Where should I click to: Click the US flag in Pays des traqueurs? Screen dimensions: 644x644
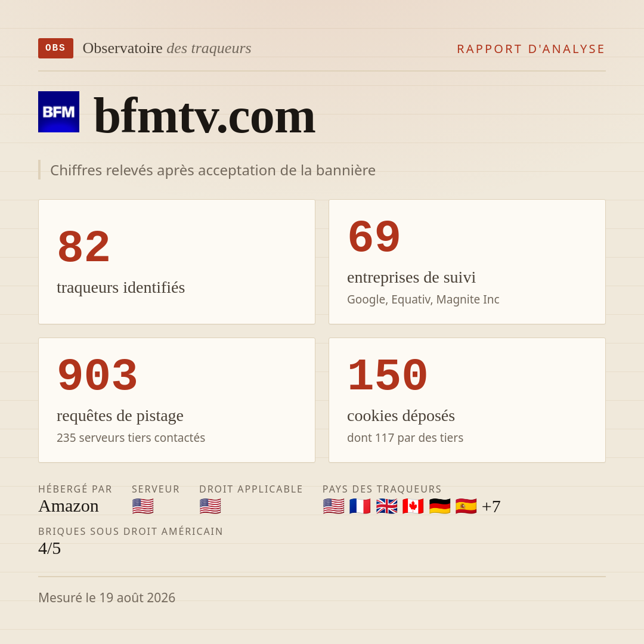[x=333, y=506]
